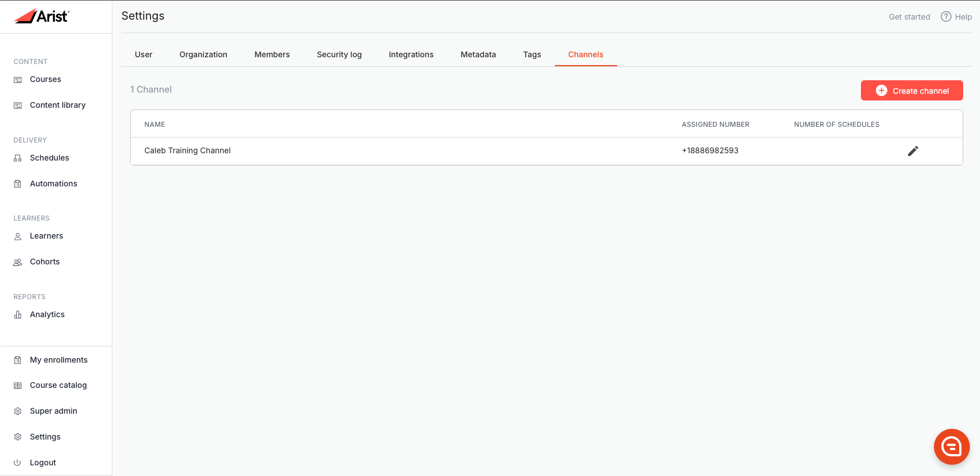This screenshot has height=476, width=980.
Task: View Analytics reports
Action: 47,315
